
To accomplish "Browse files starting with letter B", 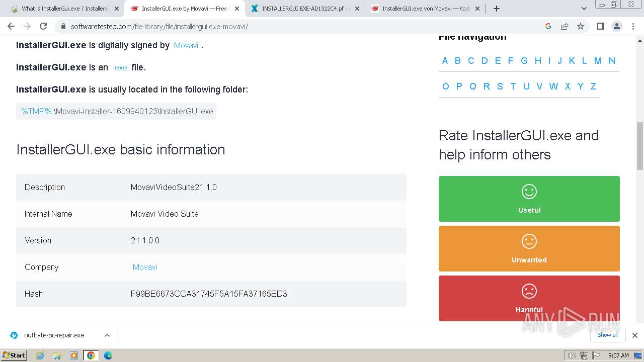I will 458,61.
